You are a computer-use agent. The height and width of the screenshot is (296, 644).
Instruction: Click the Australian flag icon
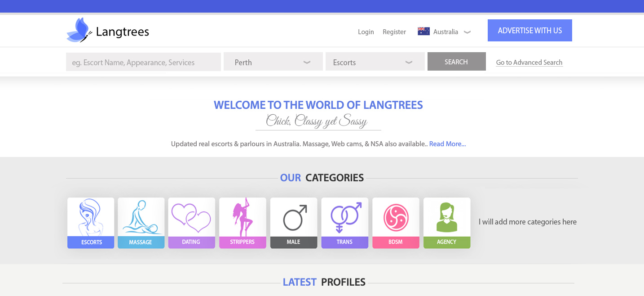[423, 31]
